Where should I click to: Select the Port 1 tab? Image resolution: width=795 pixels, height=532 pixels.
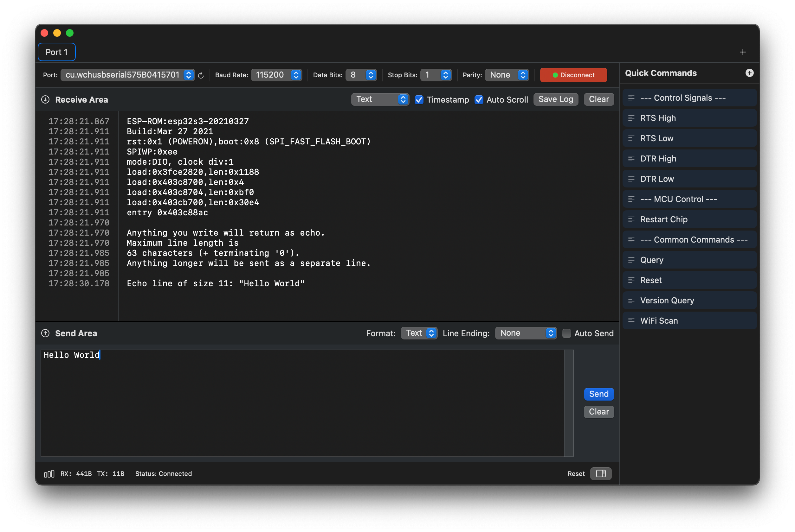[x=57, y=52]
